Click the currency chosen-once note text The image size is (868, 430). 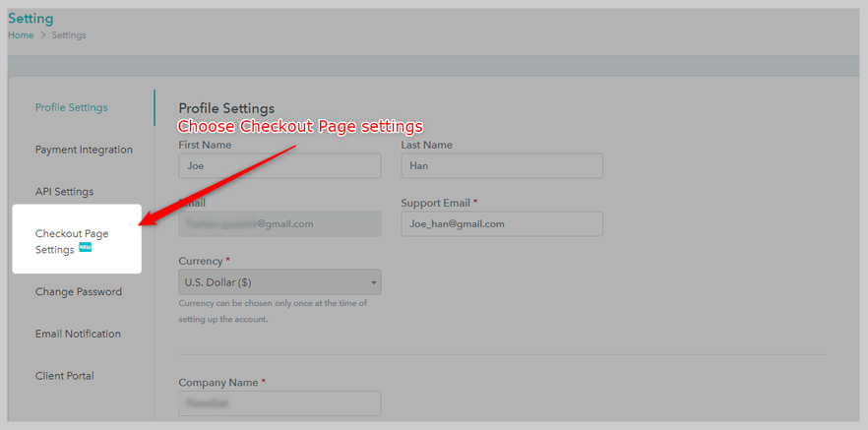[273, 312]
